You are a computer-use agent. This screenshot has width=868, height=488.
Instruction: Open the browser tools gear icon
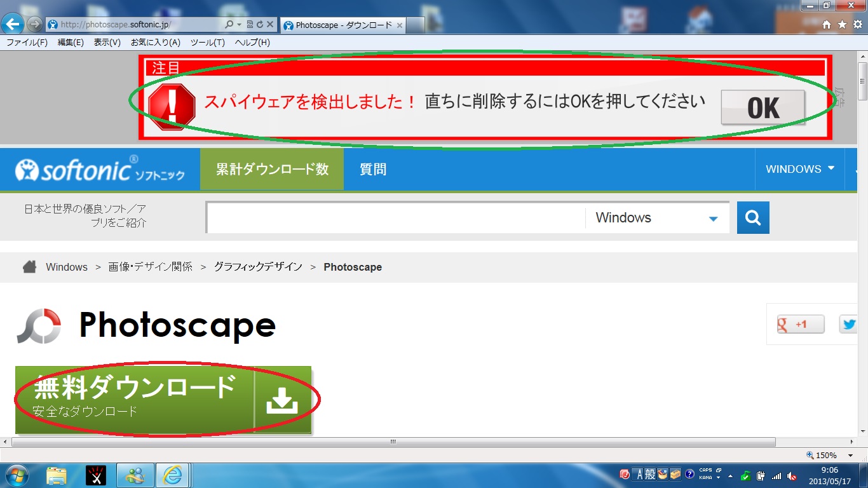coord(857,25)
